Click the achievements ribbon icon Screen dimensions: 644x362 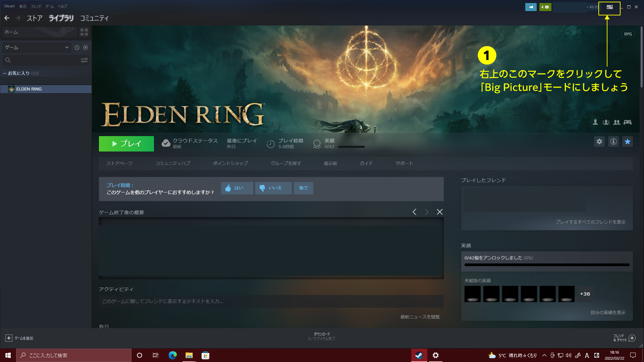pos(317,144)
